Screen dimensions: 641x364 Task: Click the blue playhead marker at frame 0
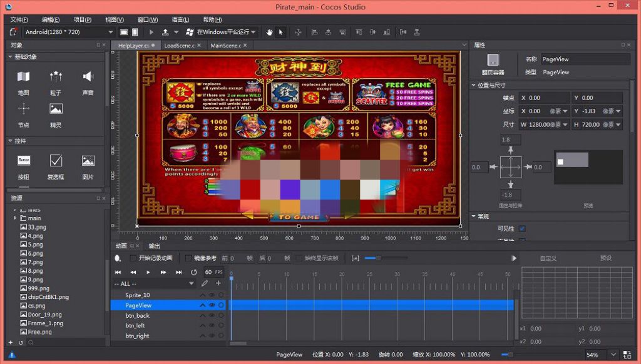pos(232,278)
